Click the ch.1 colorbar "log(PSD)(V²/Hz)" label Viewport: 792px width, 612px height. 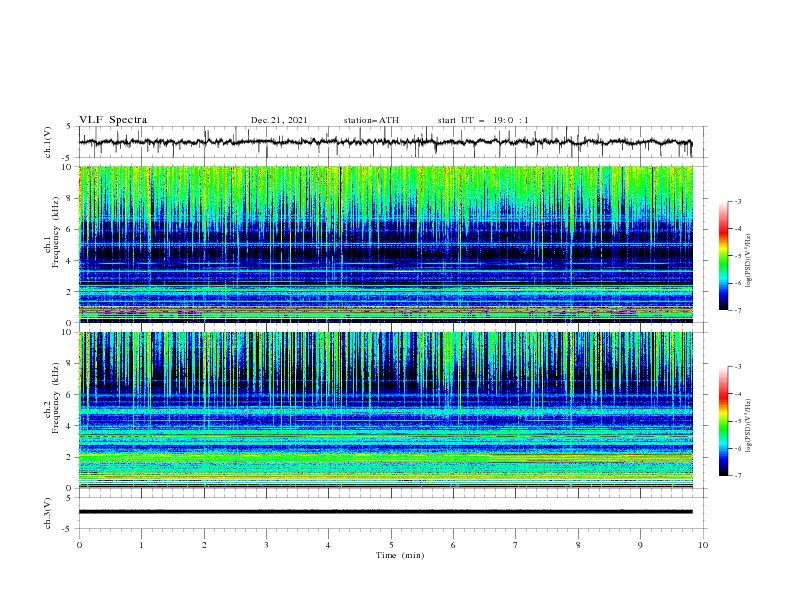click(749, 261)
